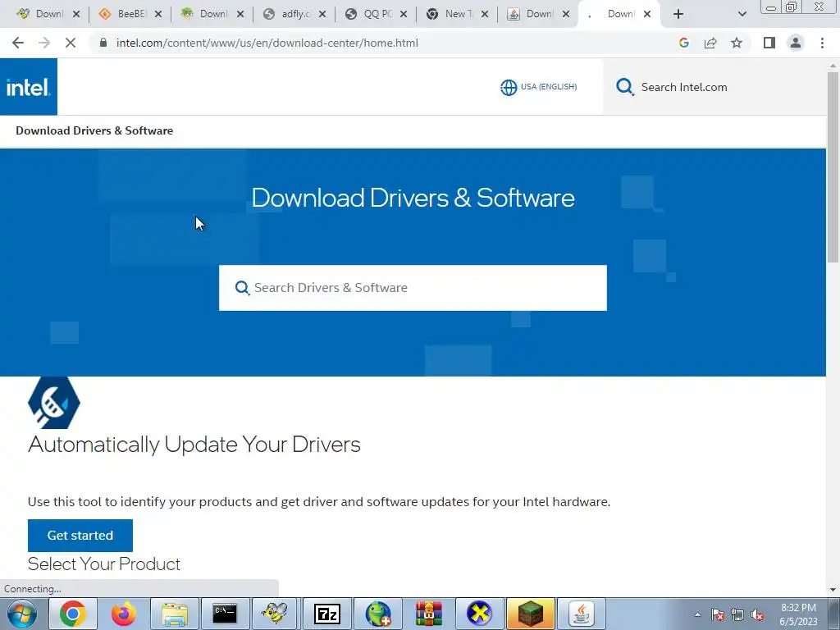Screen dimensions: 840x630
Task: Share this page icon
Action: (710, 43)
